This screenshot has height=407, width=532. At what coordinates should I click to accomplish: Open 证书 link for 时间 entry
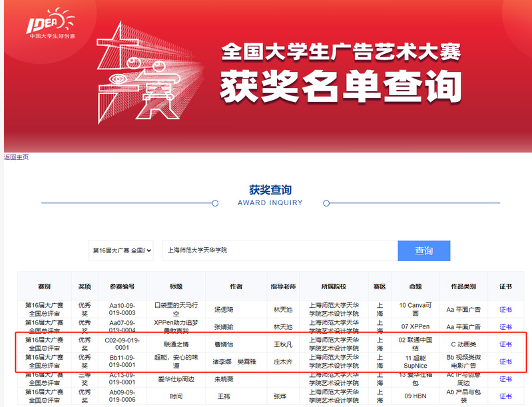click(505, 396)
